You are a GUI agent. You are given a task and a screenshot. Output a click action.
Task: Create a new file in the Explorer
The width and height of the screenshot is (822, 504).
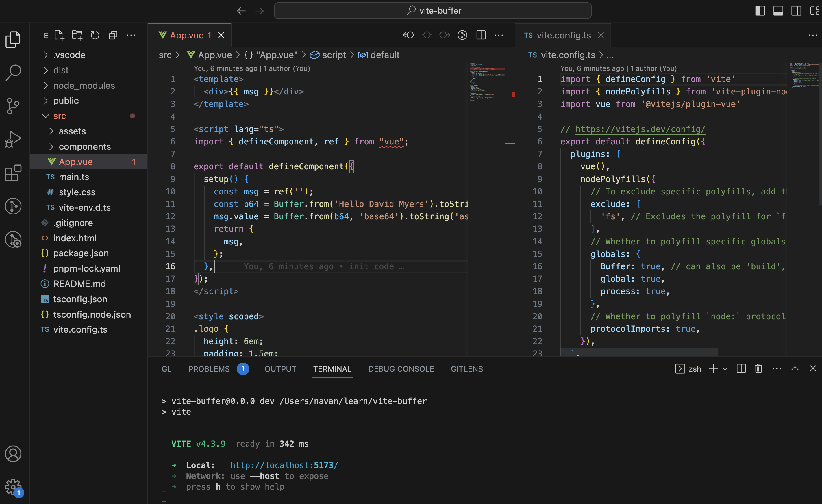click(x=59, y=35)
